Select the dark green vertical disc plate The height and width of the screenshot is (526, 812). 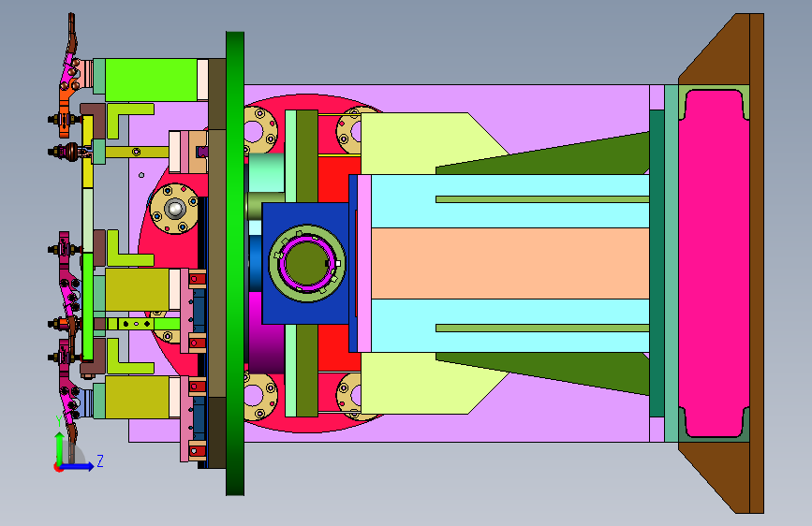[x=235, y=263]
